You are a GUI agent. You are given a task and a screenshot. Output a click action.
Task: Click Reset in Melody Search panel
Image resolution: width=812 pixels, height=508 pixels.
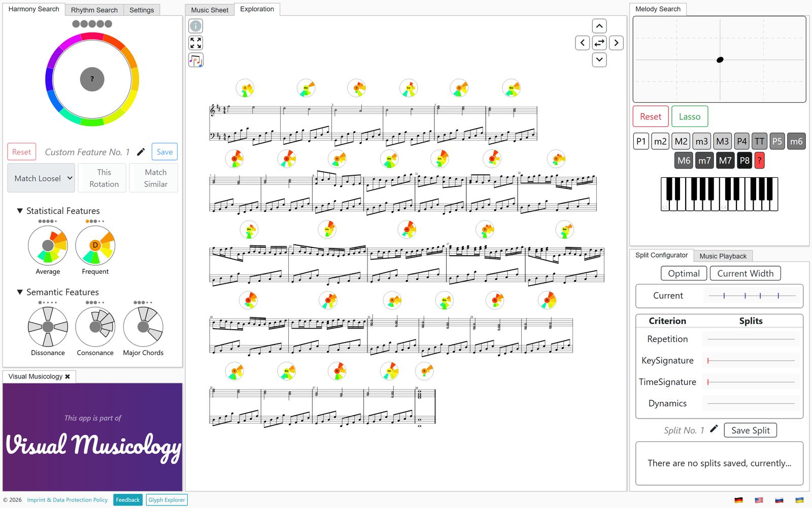(650, 116)
